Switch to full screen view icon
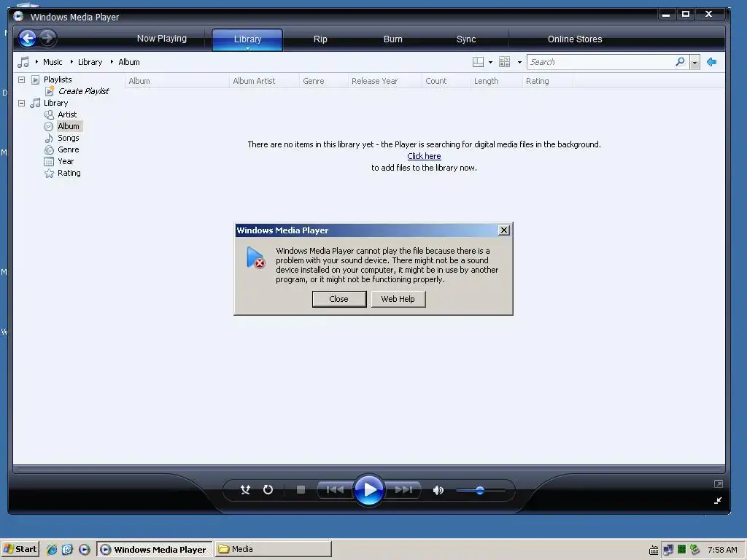747x560 pixels. tap(719, 484)
